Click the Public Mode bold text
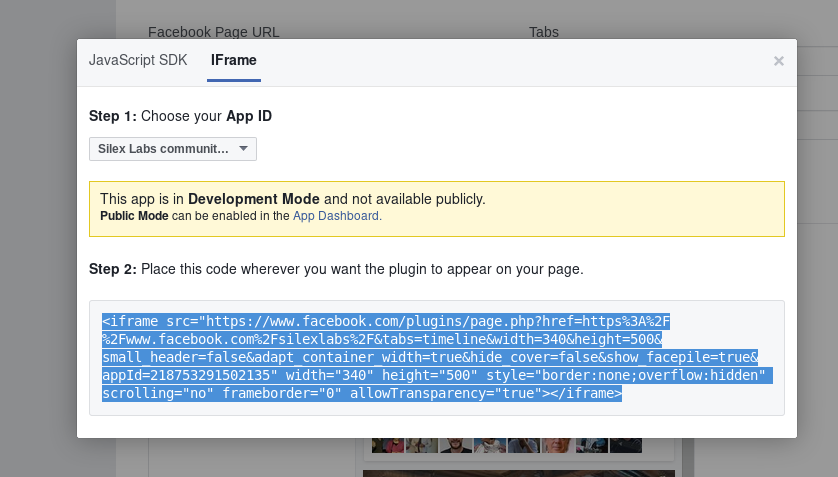Screen dimensions: 838x477 coord(134,216)
